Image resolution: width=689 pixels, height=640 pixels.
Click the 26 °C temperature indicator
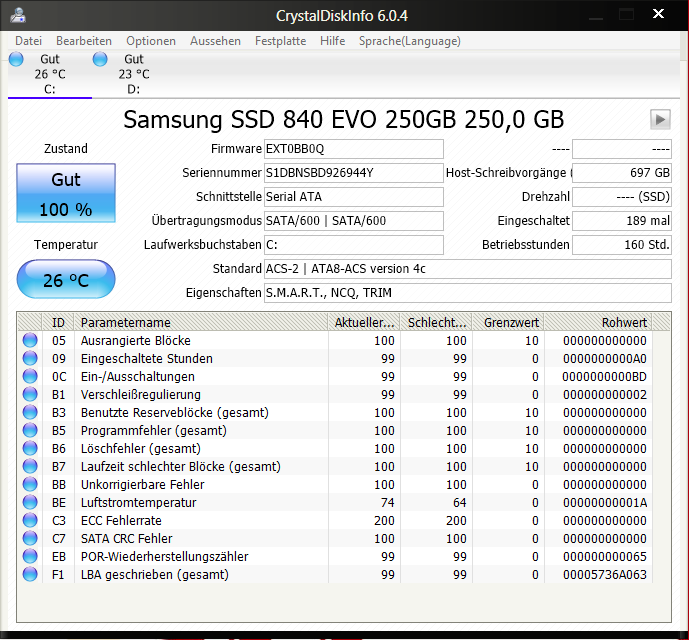point(66,279)
